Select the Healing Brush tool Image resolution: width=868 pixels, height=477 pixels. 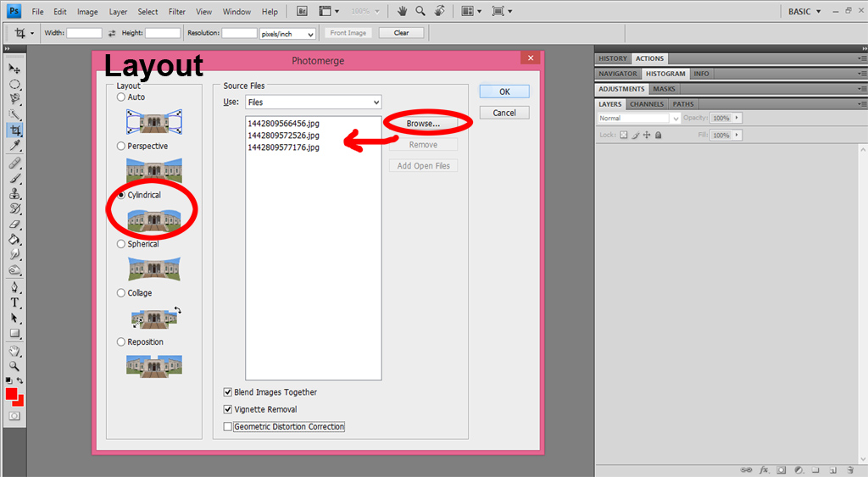[x=14, y=163]
